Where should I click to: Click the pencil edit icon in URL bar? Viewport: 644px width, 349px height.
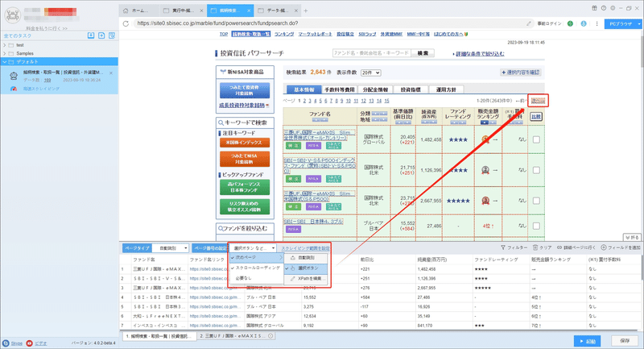(x=529, y=23)
